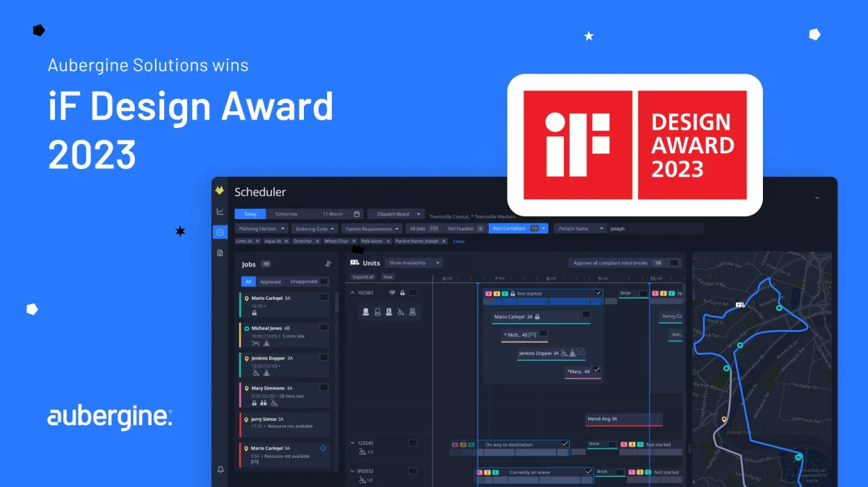Open the Dispatch Board dropdown
The height and width of the screenshot is (487, 868).
click(396, 214)
